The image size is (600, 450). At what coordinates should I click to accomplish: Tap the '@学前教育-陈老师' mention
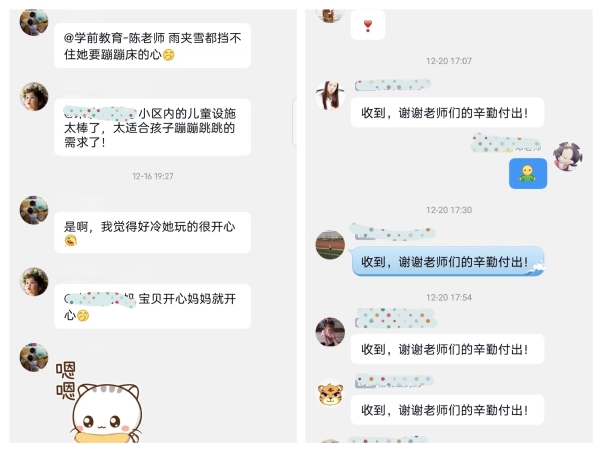coord(114,38)
